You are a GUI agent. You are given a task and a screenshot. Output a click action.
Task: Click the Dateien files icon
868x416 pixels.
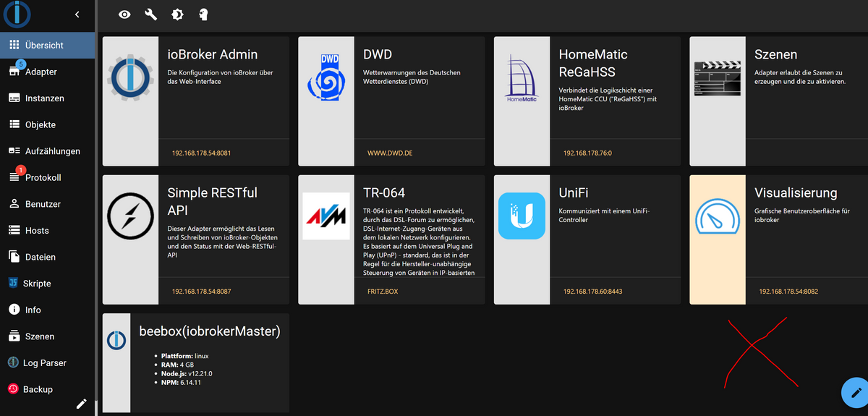point(14,257)
